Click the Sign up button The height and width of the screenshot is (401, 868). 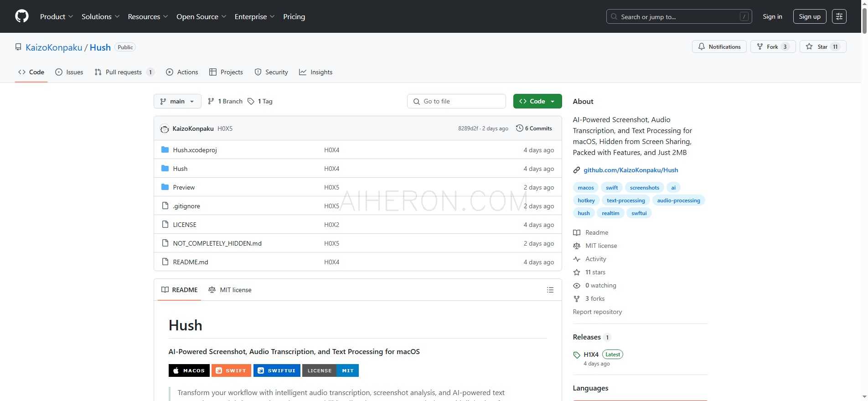(810, 16)
